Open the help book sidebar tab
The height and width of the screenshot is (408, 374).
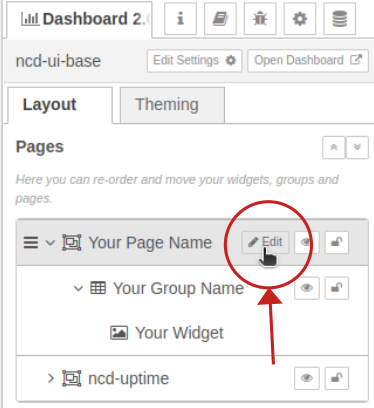(220, 19)
